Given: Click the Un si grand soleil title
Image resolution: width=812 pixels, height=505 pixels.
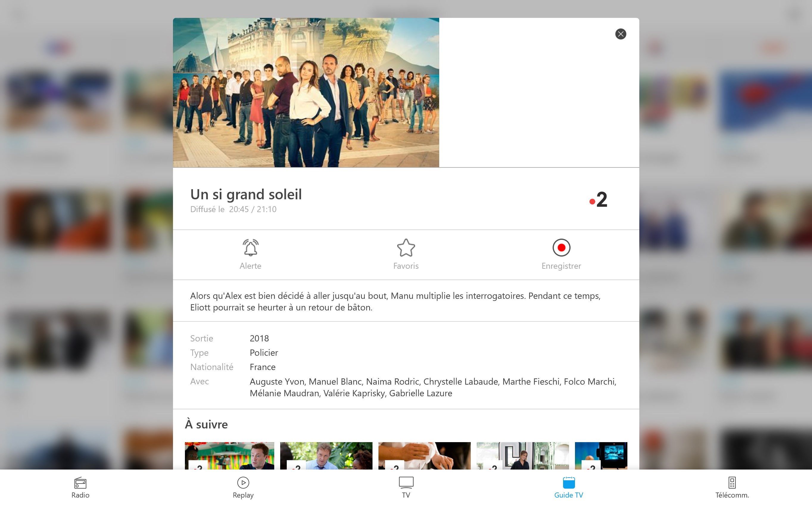Looking at the screenshot, I should pyautogui.click(x=246, y=194).
